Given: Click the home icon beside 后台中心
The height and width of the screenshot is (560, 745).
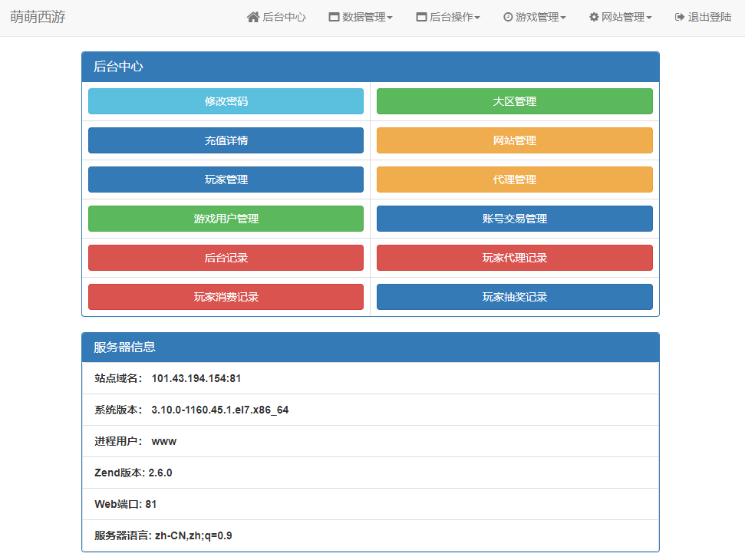Looking at the screenshot, I should (x=252, y=17).
